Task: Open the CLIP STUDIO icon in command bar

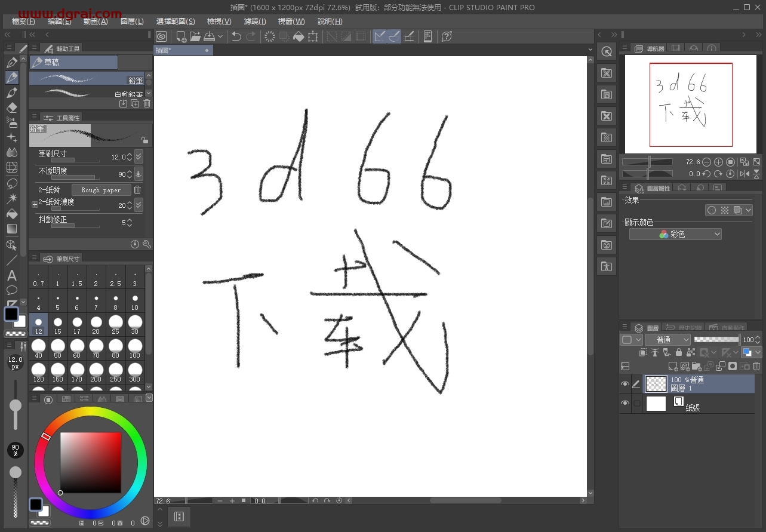Action: (161, 36)
